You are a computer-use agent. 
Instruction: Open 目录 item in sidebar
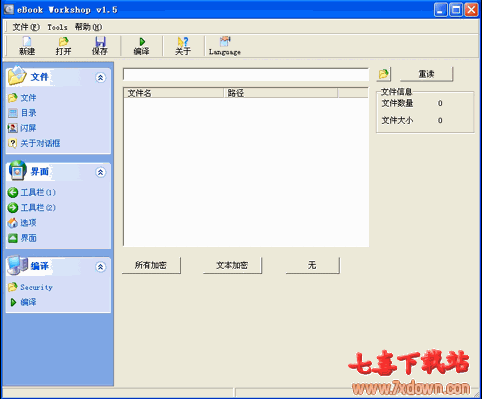tap(22, 113)
